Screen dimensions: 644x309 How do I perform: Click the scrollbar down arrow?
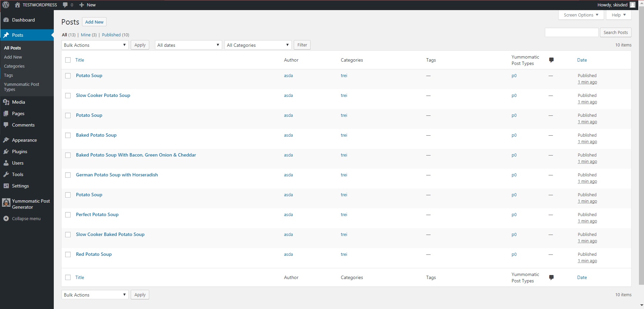point(641,306)
